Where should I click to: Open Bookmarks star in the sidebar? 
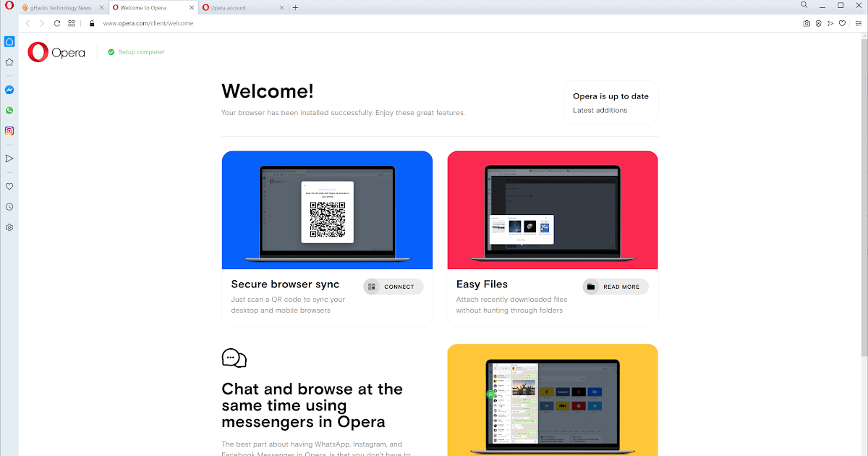(9, 62)
